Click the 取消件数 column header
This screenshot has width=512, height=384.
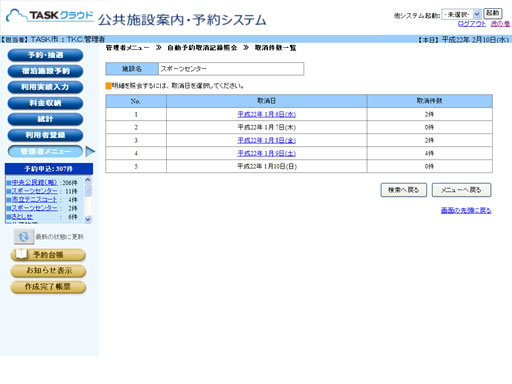pyautogui.click(x=430, y=101)
